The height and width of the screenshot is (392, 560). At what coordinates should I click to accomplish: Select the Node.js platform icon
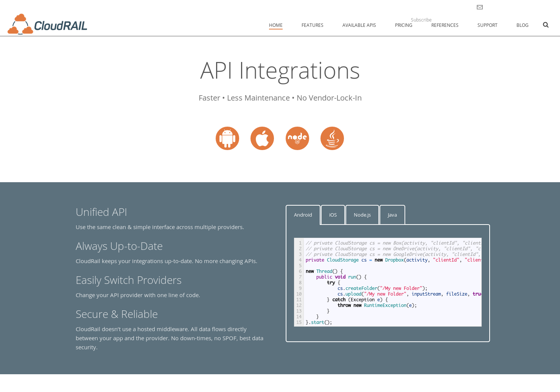(x=297, y=138)
